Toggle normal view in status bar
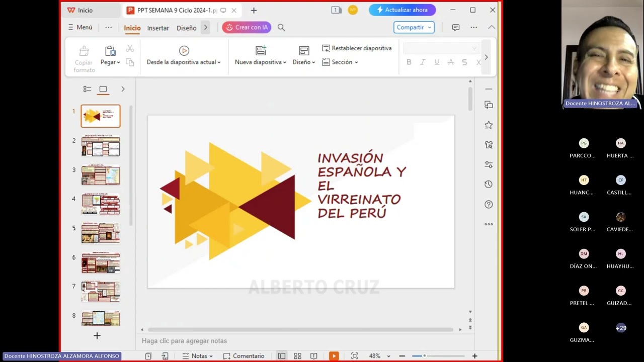This screenshot has height=362, width=644. pyautogui.click(x=282, y=356)
